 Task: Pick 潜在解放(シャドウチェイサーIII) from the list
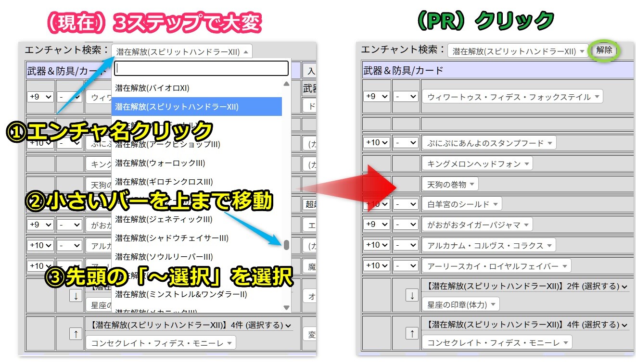coord(172,238)
